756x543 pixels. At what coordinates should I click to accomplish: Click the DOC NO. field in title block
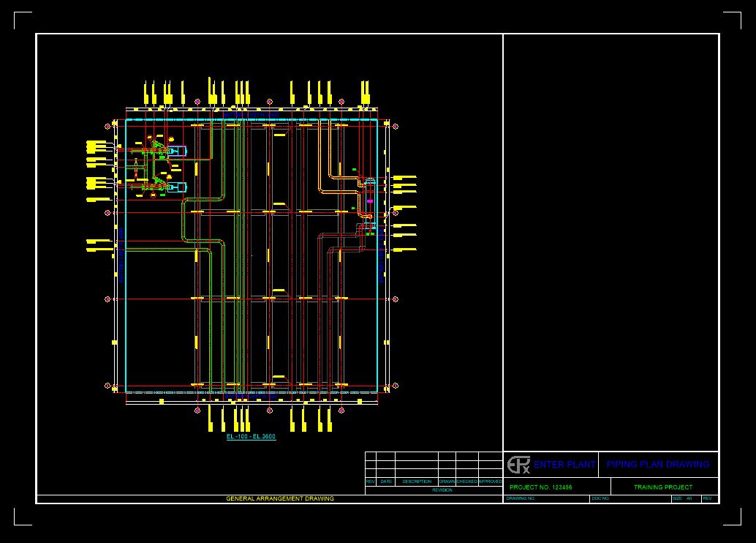click(601, 499)
